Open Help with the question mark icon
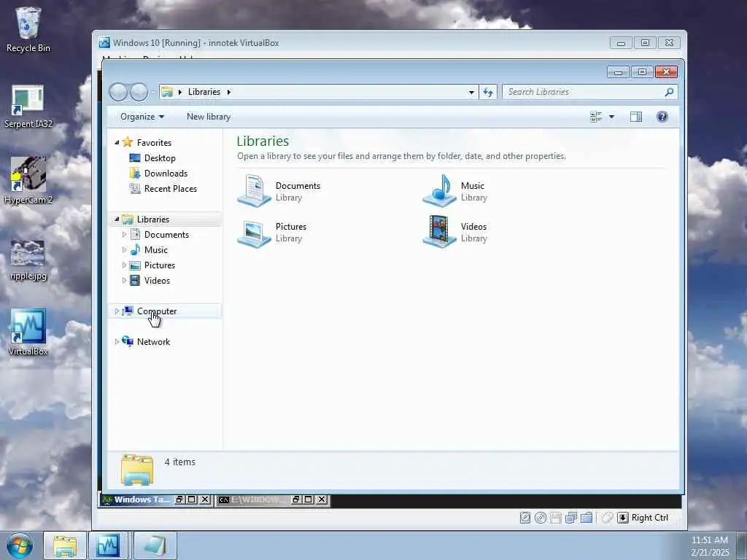747x560 pixels. pyautogui.click(x=662, y=117)
